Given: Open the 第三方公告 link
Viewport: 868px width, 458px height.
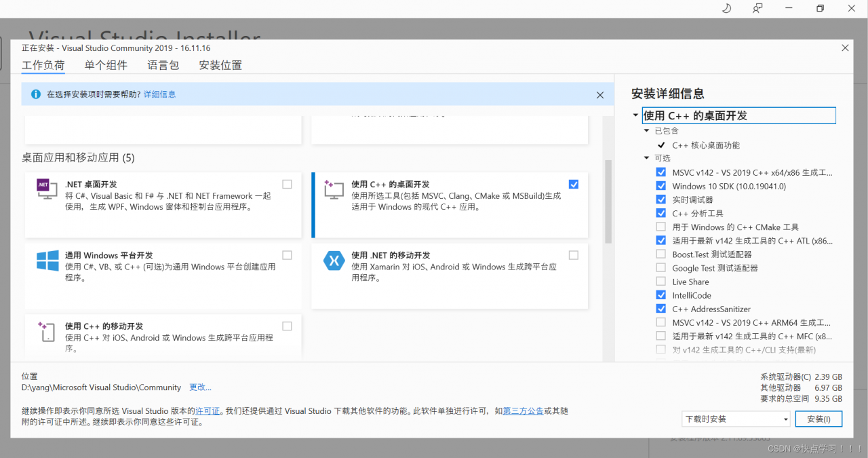Looking at the screenshot, I should click(523, 411).
